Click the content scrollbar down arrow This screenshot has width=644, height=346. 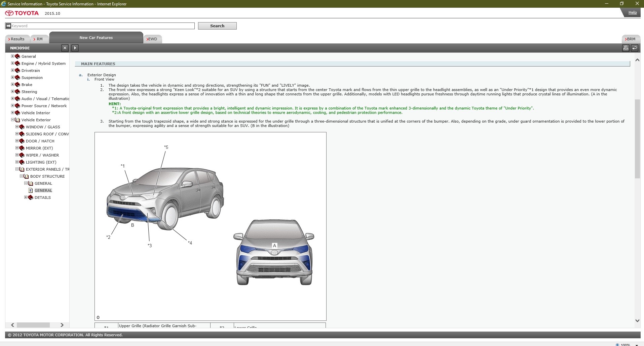click(637, 320)
